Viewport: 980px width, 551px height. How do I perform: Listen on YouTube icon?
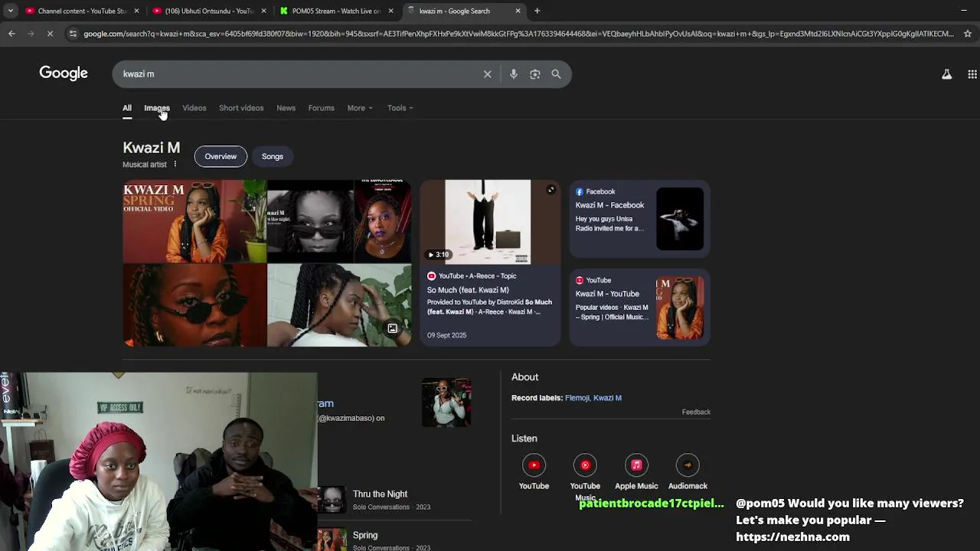tap(534, 465)
